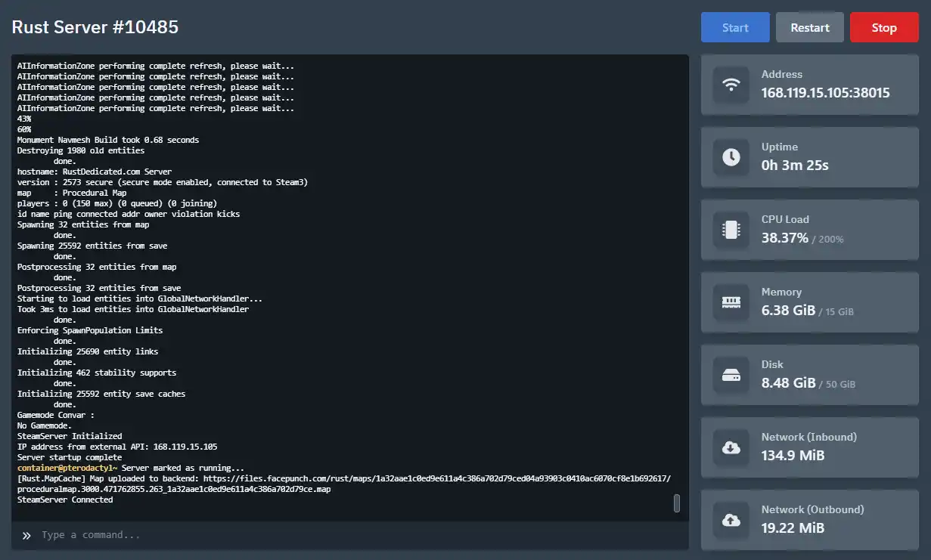
Task: Click disk usage value 8.48 GiB
Action: point(788,383)
